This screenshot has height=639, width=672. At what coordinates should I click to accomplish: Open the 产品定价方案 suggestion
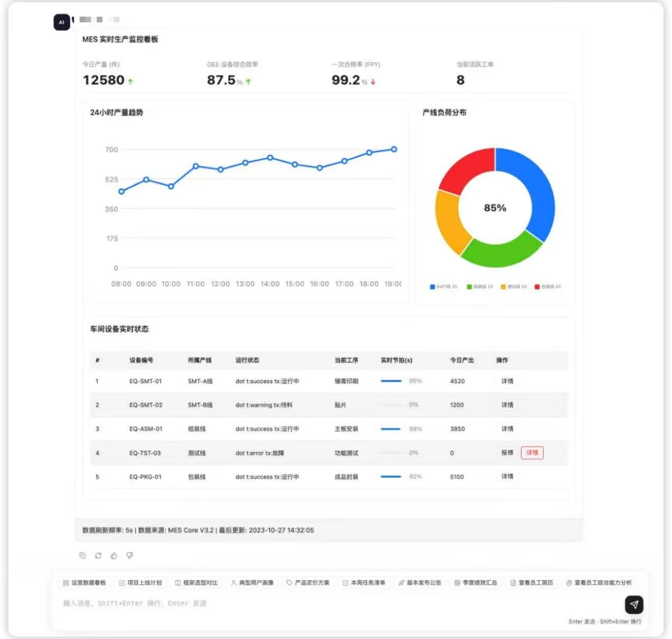309,583
